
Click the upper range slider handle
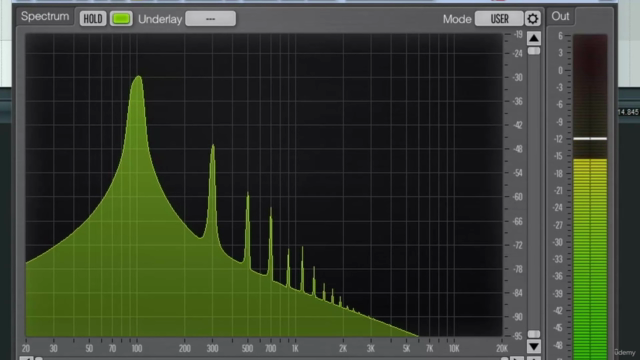click(x=533, y=51)
